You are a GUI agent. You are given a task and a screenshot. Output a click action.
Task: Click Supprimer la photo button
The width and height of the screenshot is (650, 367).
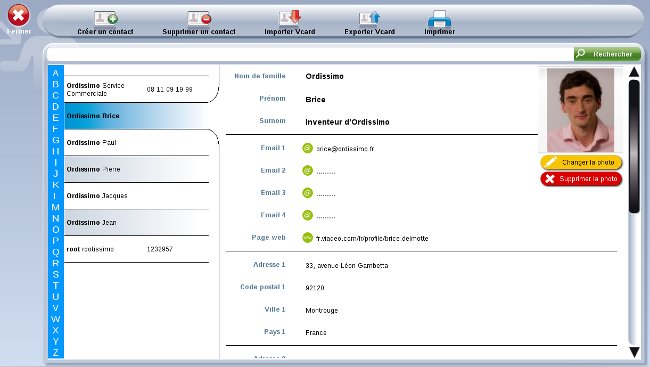click(x=581, y=179)
